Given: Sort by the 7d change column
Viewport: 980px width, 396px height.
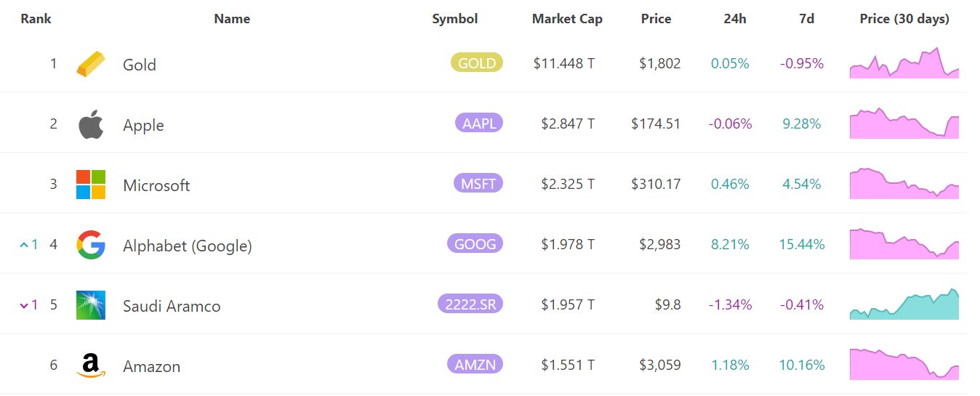Looking at the screenshot, I should [806, 19].
